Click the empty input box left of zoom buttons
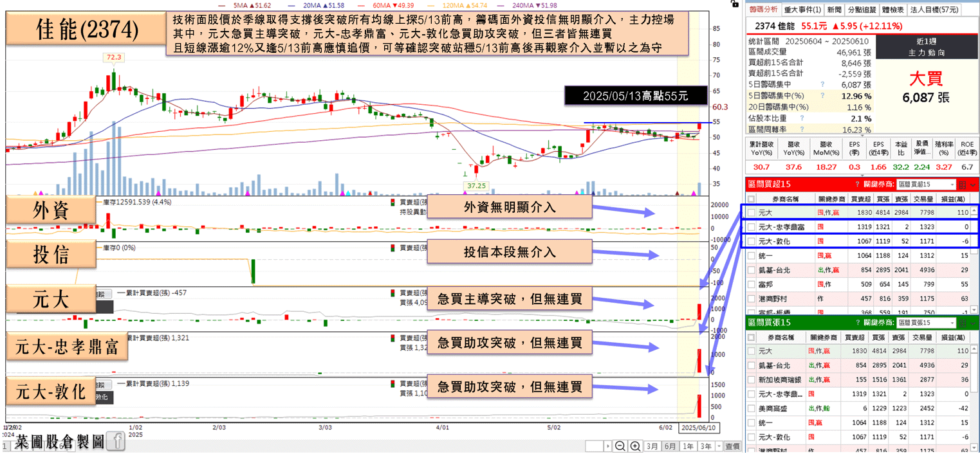This screenshot has width=980, height=463. 595,446
